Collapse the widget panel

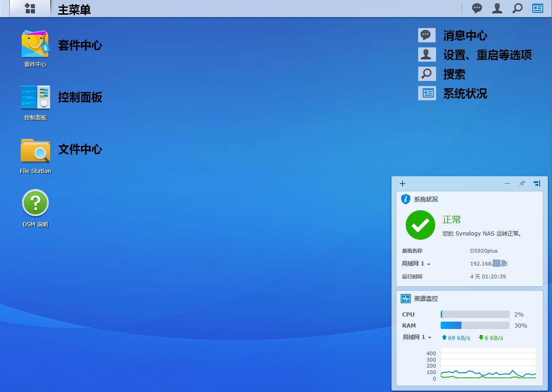click(507, 184)
